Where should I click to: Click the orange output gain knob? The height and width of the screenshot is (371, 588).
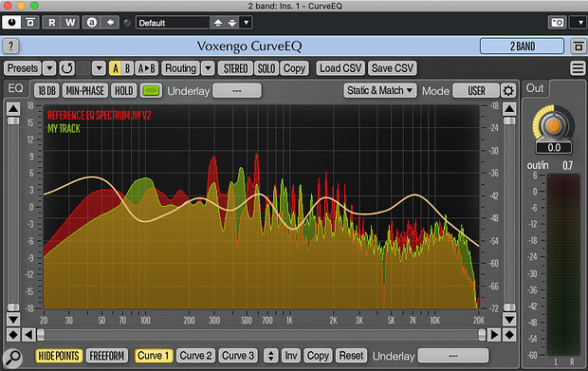pos(554,126)
